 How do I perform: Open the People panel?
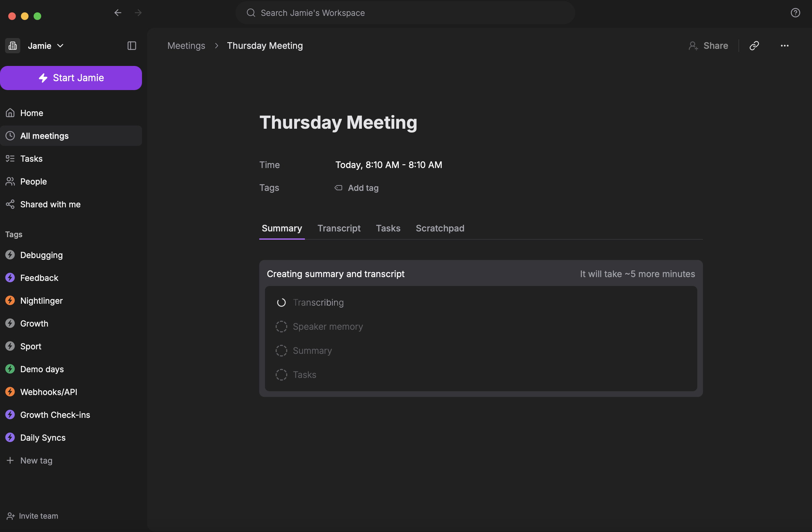33,181
